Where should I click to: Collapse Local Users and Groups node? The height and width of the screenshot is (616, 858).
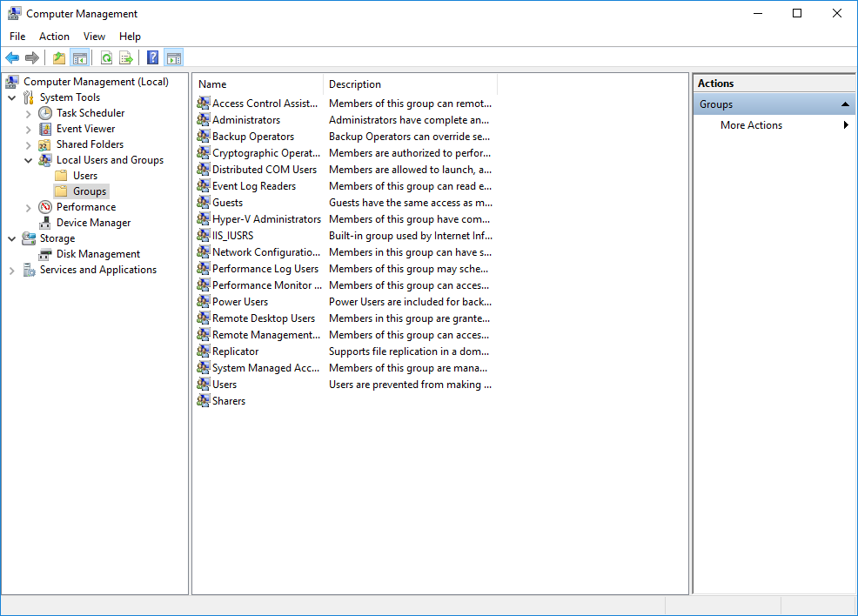pos(29,161)
